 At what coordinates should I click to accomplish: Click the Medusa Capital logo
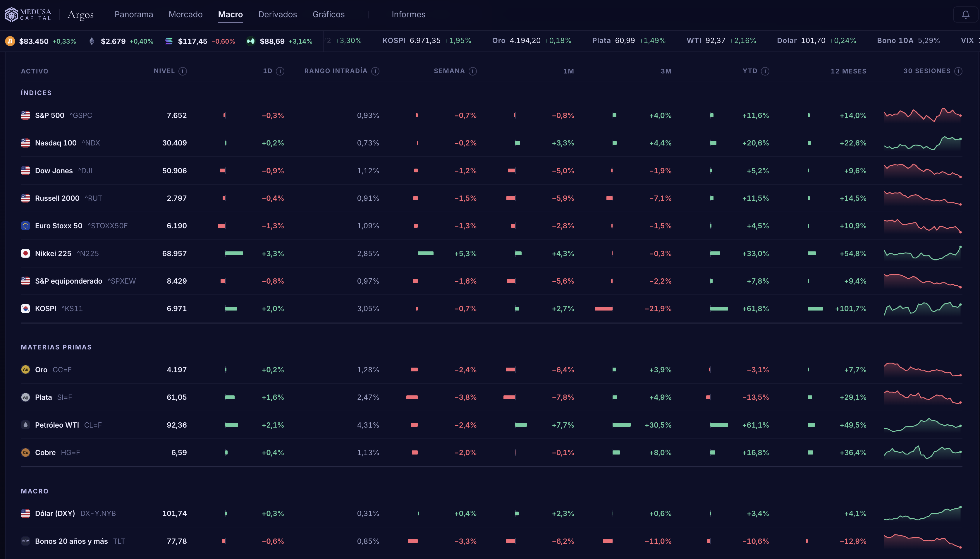point(28,15)
